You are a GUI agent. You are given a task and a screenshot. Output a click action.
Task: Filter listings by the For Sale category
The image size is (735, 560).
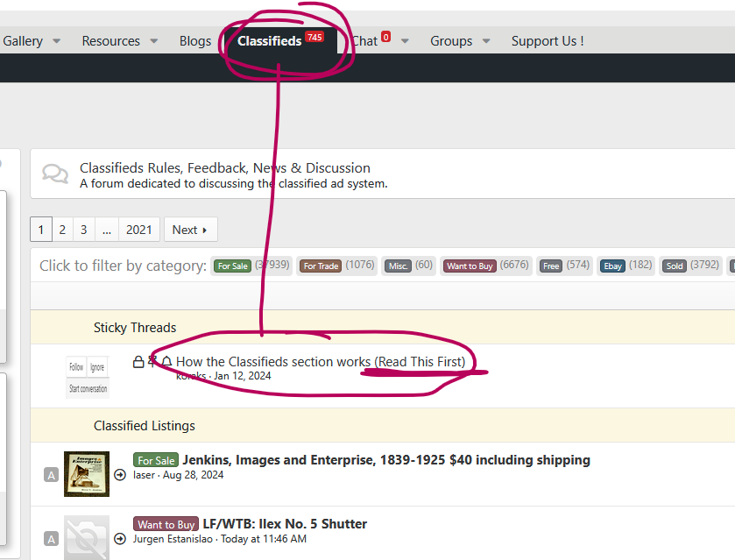233,266
